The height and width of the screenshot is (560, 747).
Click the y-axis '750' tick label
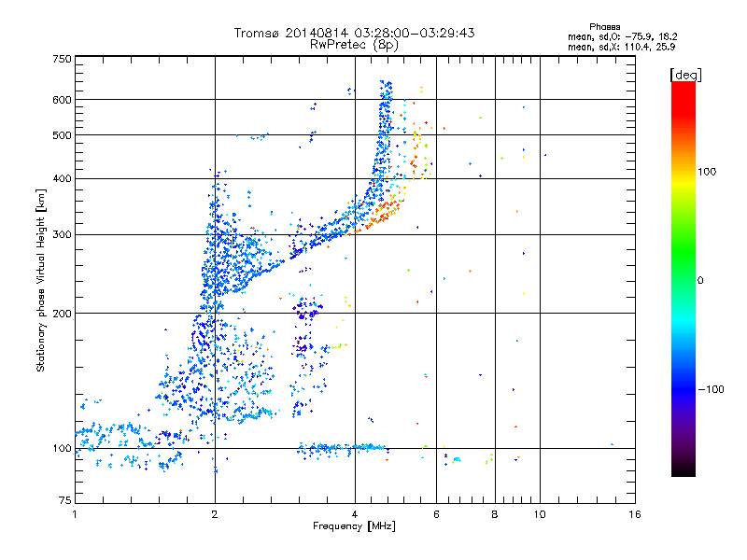point(63,59)
